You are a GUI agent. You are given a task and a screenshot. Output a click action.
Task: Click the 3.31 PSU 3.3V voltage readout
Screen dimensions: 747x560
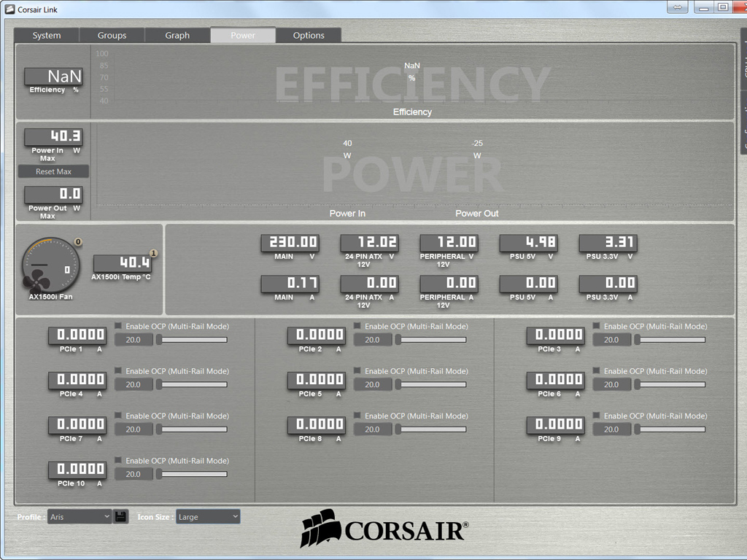(608, 242)
